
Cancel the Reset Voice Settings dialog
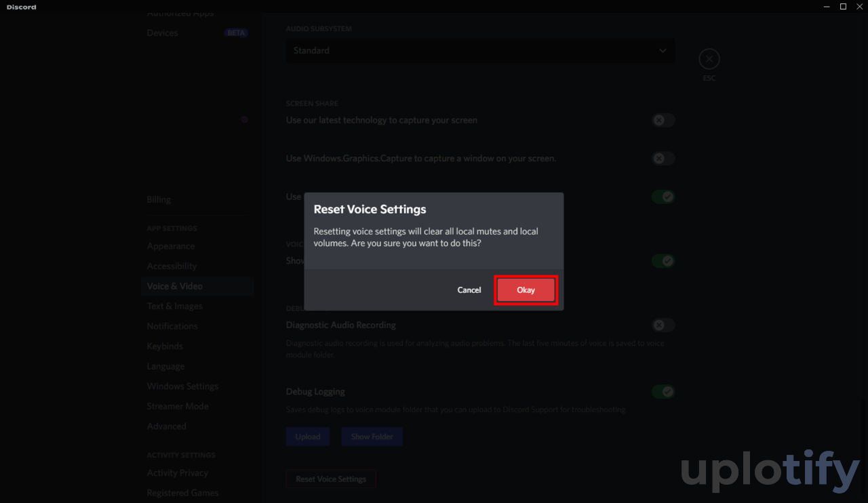469,290
